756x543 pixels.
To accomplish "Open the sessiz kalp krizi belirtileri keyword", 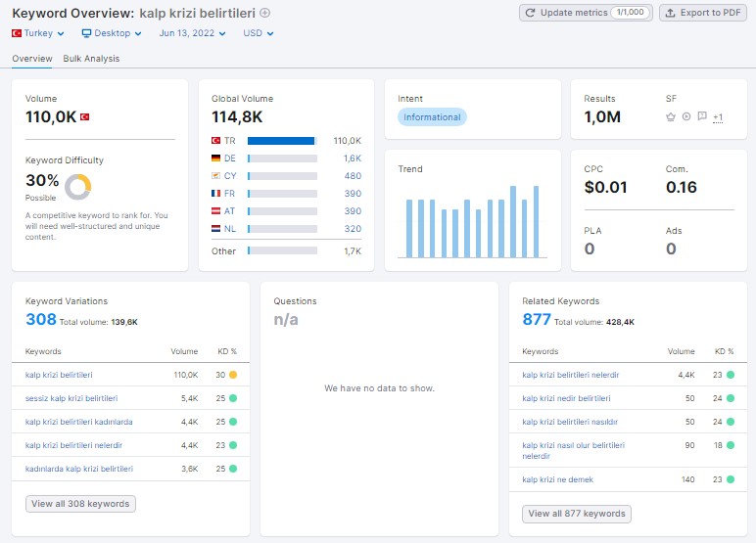I will (x=71, y=398).
